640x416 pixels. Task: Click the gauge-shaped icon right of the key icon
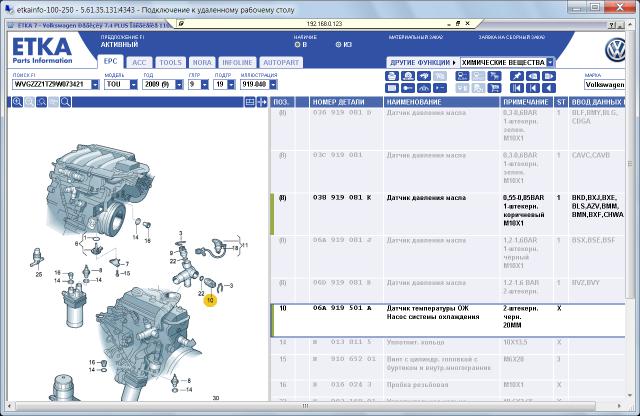[424, 88]
